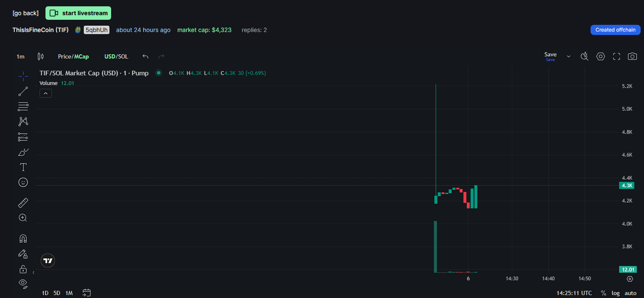Collapse the drawing toolbar arrow
The height and width of the screenshot is (298, 644).
pos(33,273)
